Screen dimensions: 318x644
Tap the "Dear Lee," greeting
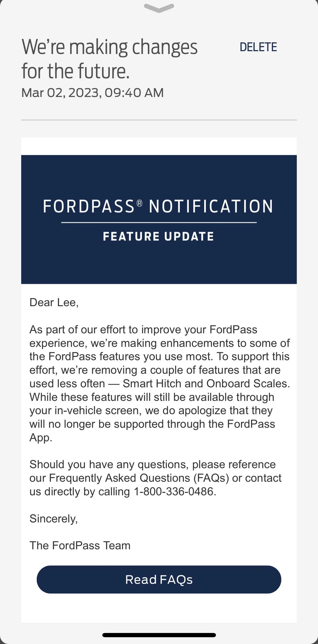54,302
